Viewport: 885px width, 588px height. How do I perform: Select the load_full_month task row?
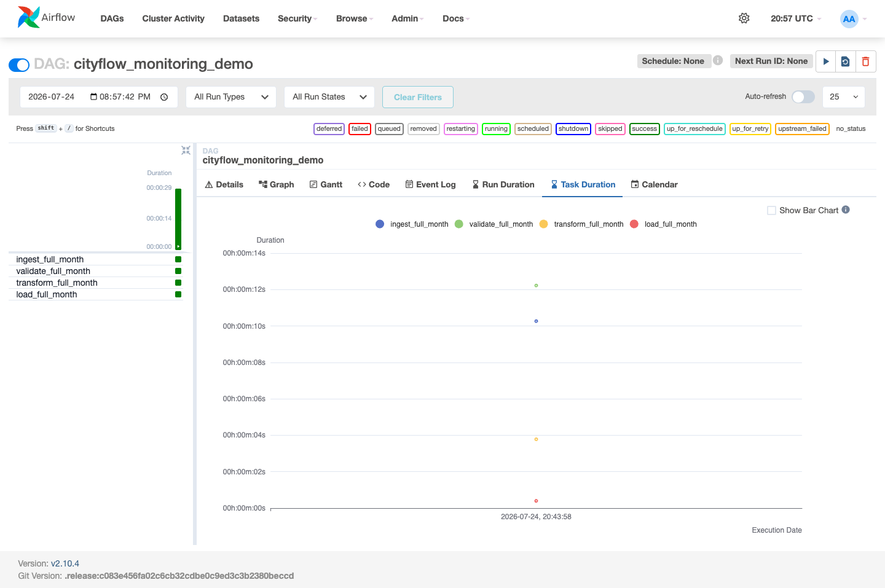[95, 294]
